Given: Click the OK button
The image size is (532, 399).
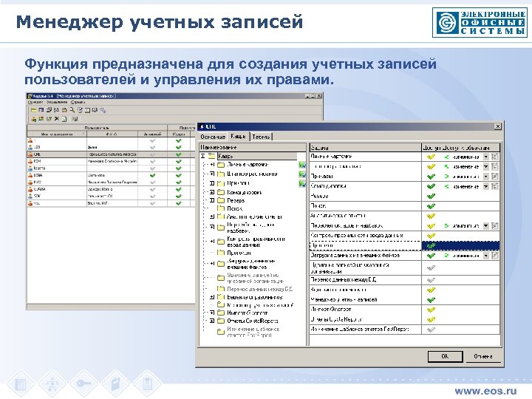Looking at the screenshot, I should tap(445, 356).
